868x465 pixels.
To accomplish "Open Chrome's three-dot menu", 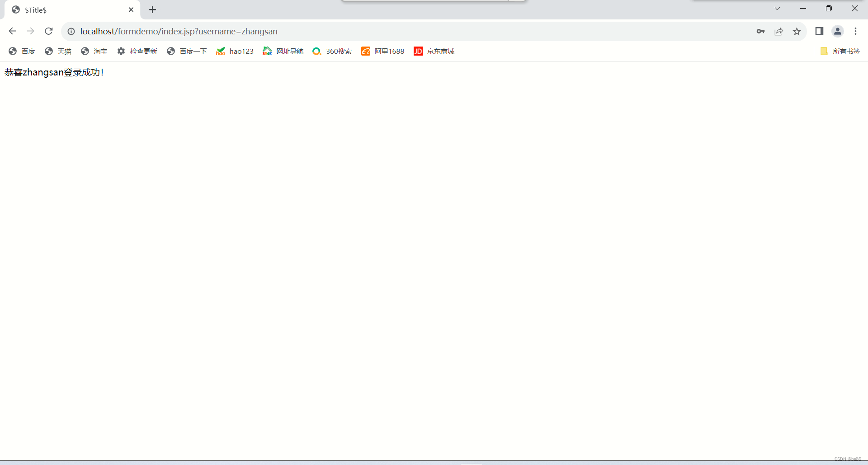I will pyautogui.click(x=856, y=31).
